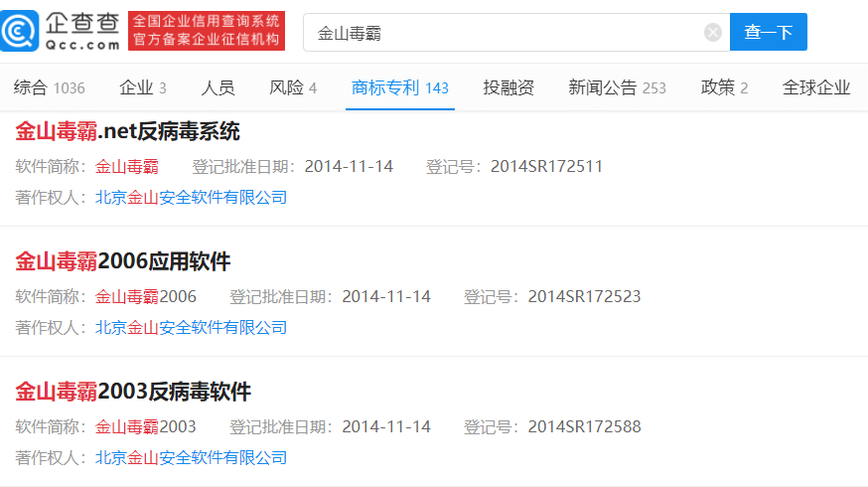Switch to the 综合 tab
Viewport: 868px width, 487px height.
49,87
